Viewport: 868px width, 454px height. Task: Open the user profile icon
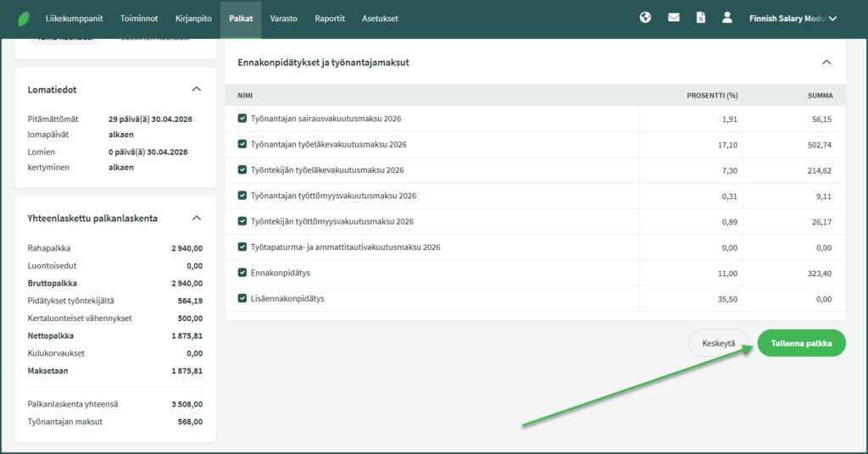(x=726, y=18)
